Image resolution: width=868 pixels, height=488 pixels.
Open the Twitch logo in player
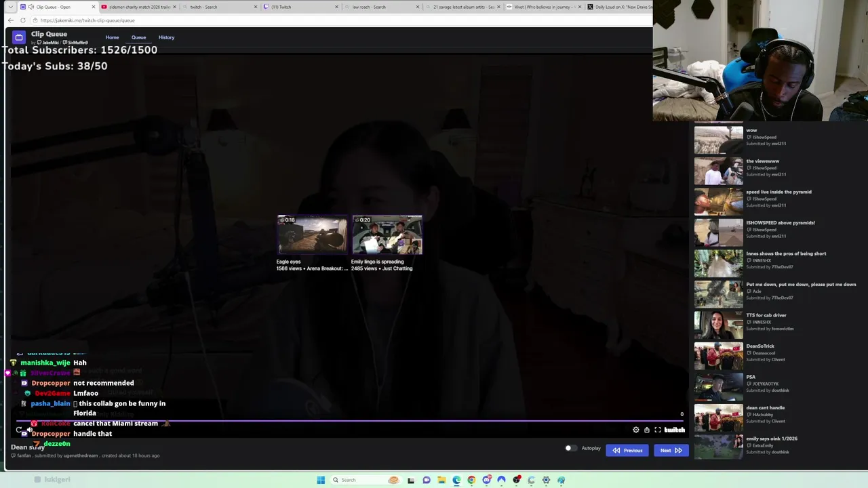674,430
